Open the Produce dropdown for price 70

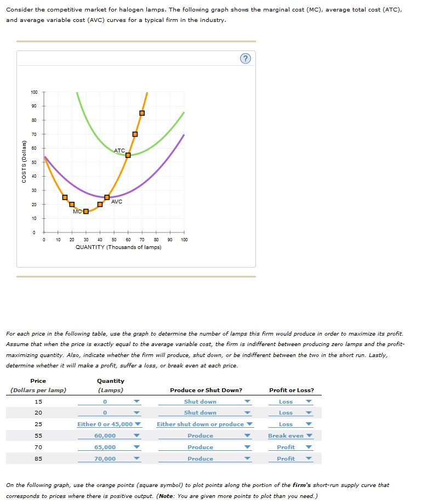(x=205, y=447)
